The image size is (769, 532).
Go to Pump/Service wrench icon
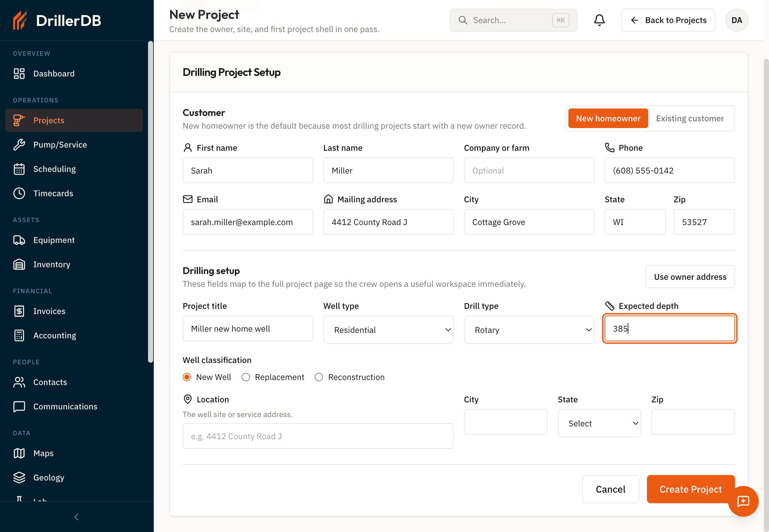[x=19, y=145]
